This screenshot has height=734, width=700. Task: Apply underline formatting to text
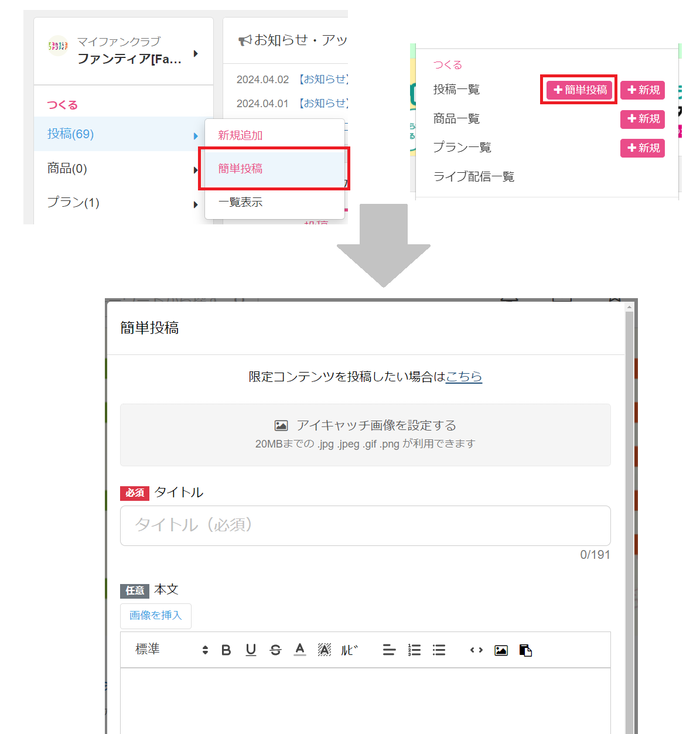point(251,650)
